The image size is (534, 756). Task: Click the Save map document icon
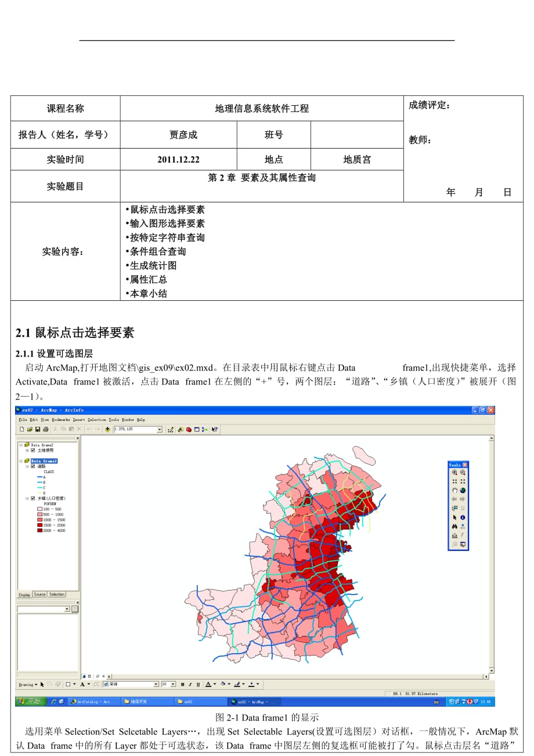[x=38, y=430]
